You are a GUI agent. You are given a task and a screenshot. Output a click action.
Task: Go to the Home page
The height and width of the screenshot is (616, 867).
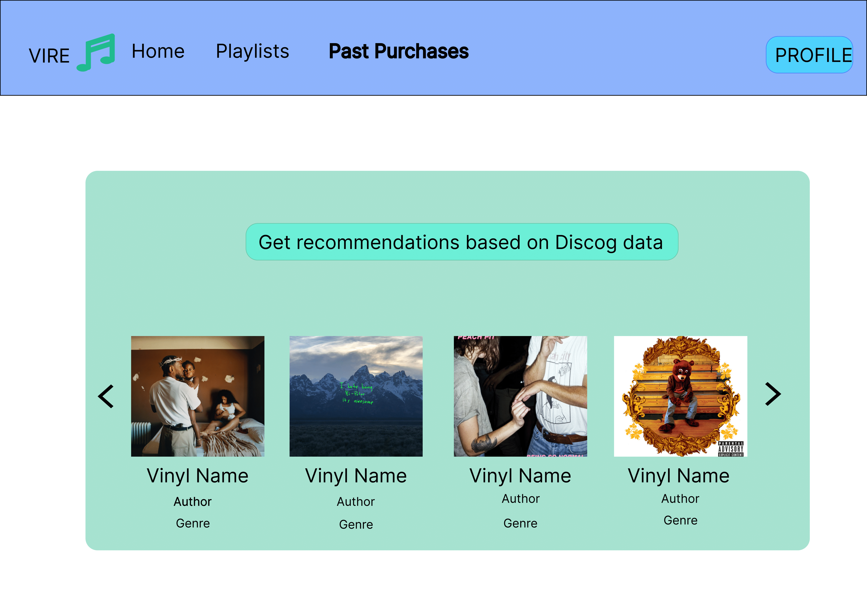pyautogui.click(x=158, y=51)
